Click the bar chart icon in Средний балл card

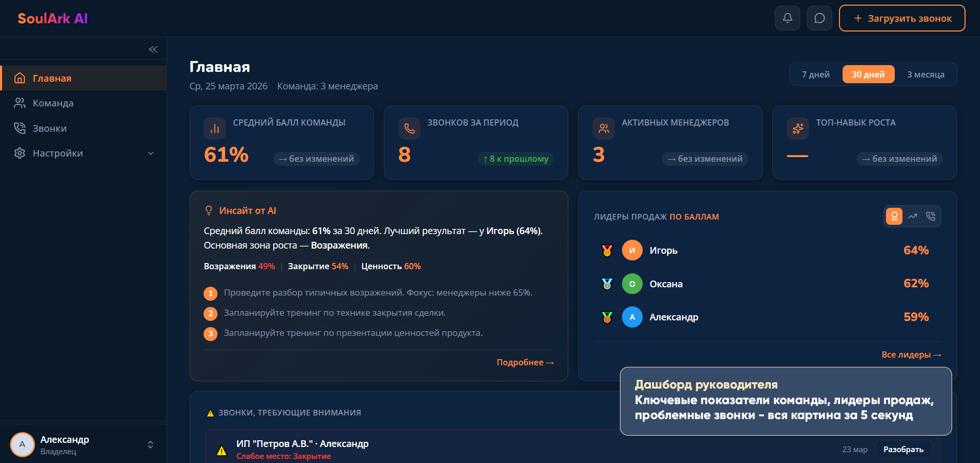(x=215, y=129)
